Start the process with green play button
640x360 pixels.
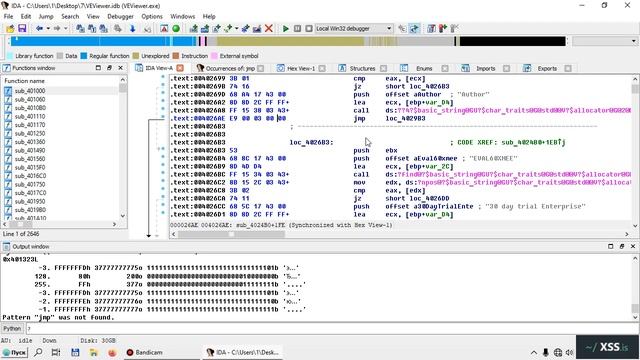click(286, 29)
